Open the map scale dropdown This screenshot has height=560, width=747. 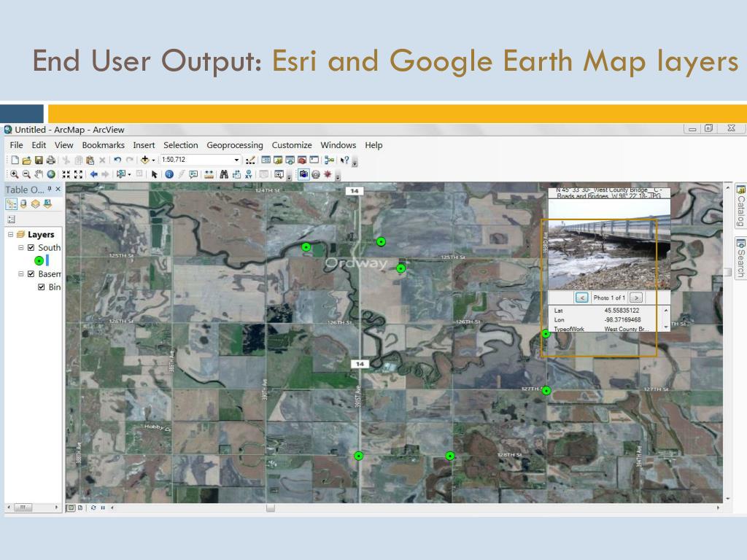point(236,160)
